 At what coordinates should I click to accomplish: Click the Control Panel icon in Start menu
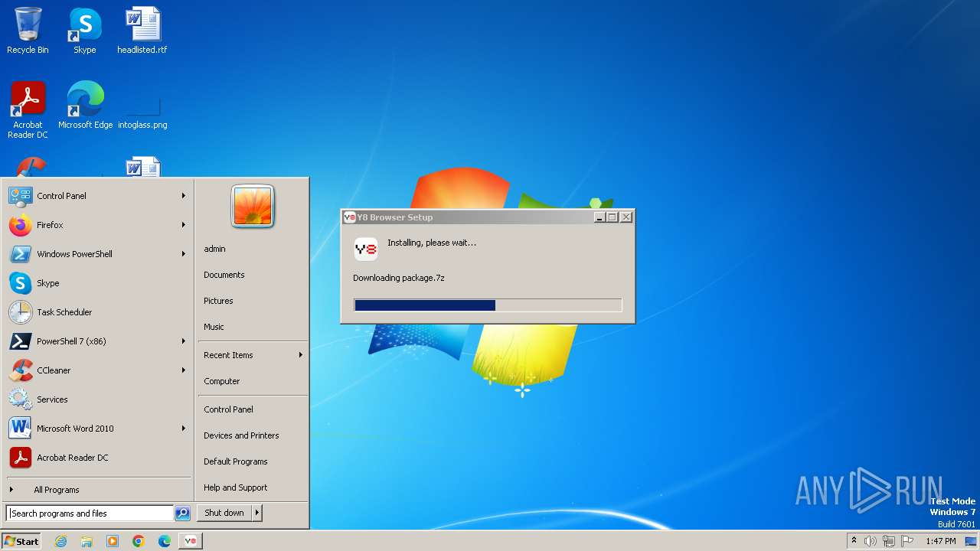tap(21, 196)
